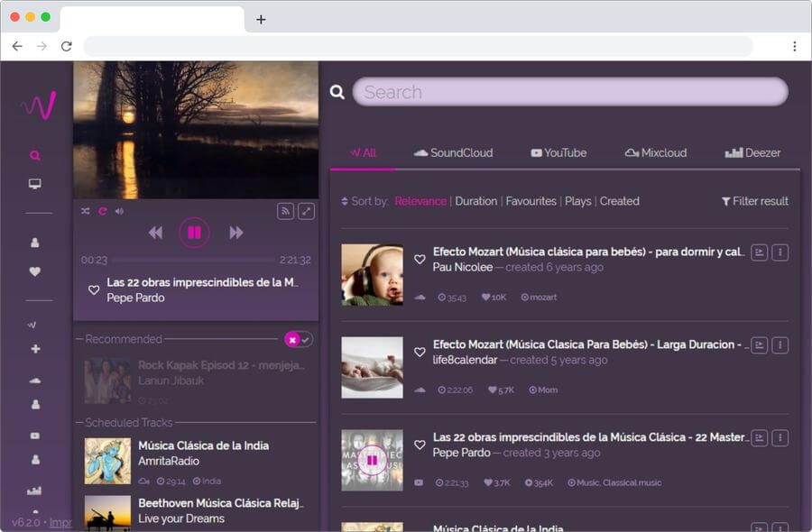
Task: Click into the Search input field
Action: (x=570, y=92)
